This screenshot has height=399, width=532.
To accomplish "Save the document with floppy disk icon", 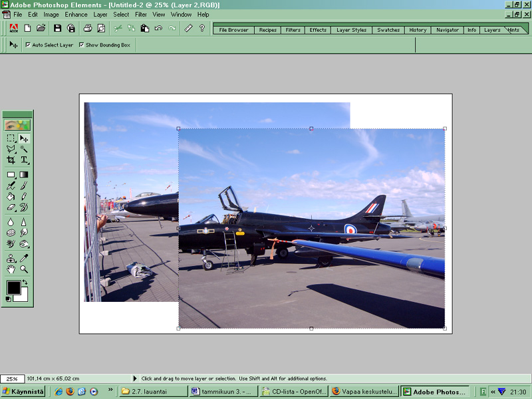I will [57, 28].
